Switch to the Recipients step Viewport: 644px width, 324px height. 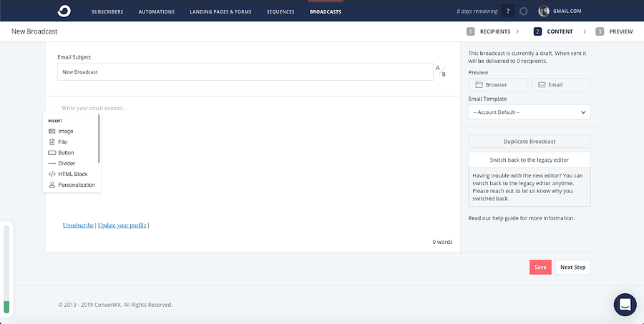(489, 31)
